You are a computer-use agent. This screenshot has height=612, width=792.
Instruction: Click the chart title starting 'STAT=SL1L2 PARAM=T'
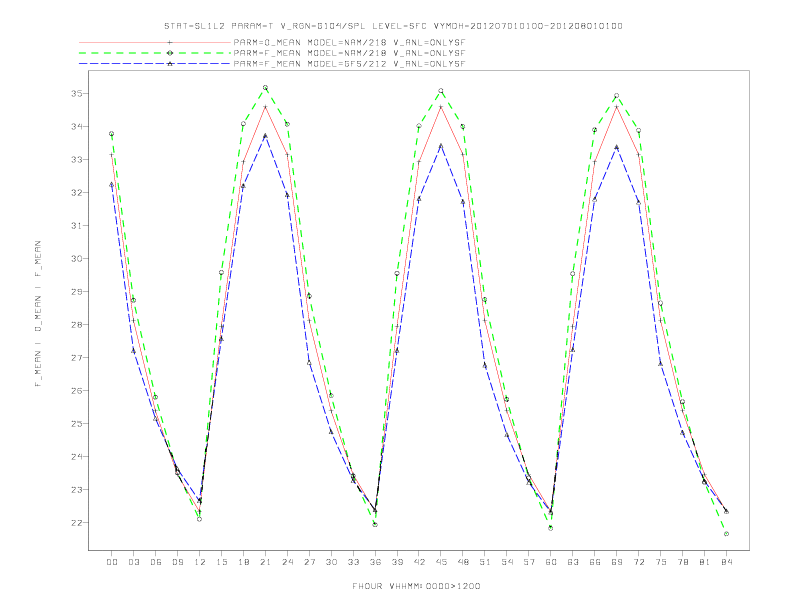click(x=393, y=26)
